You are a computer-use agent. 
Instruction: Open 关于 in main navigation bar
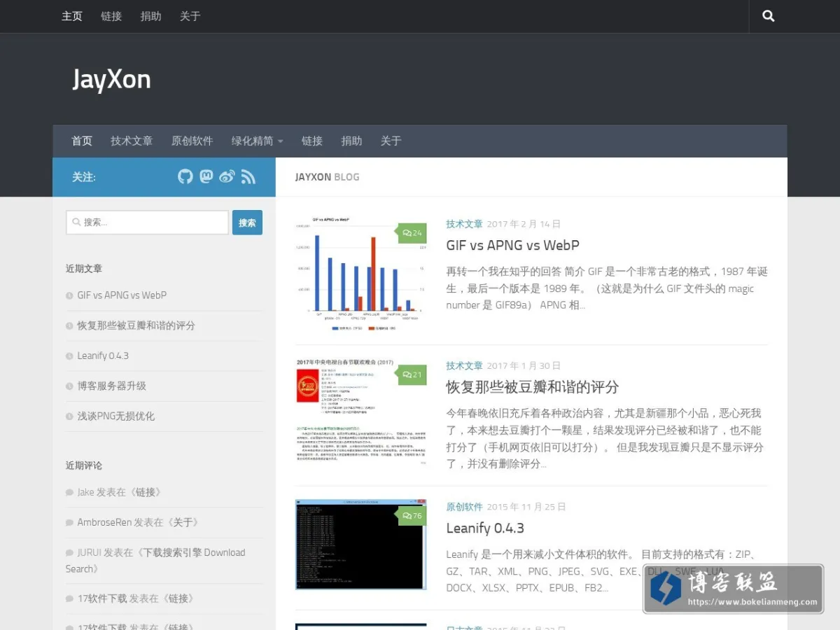[391, 141]
